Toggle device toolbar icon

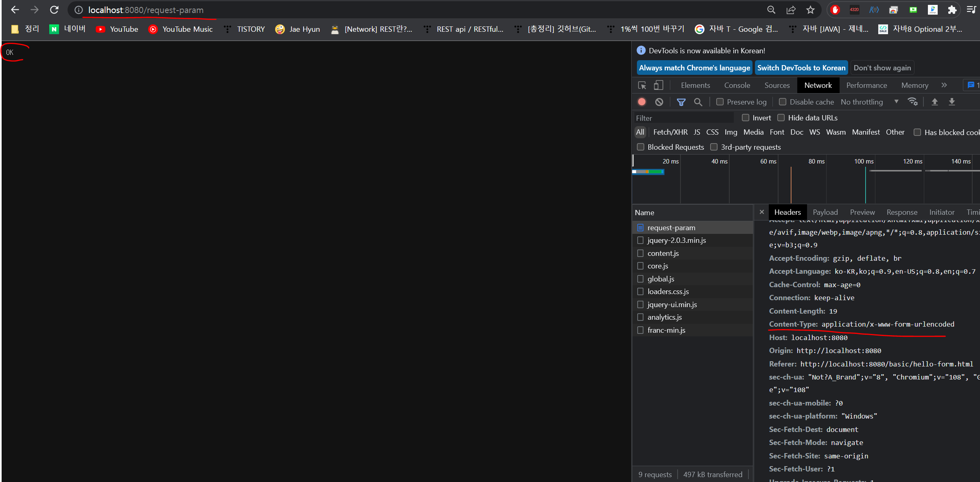coord(658,85)
